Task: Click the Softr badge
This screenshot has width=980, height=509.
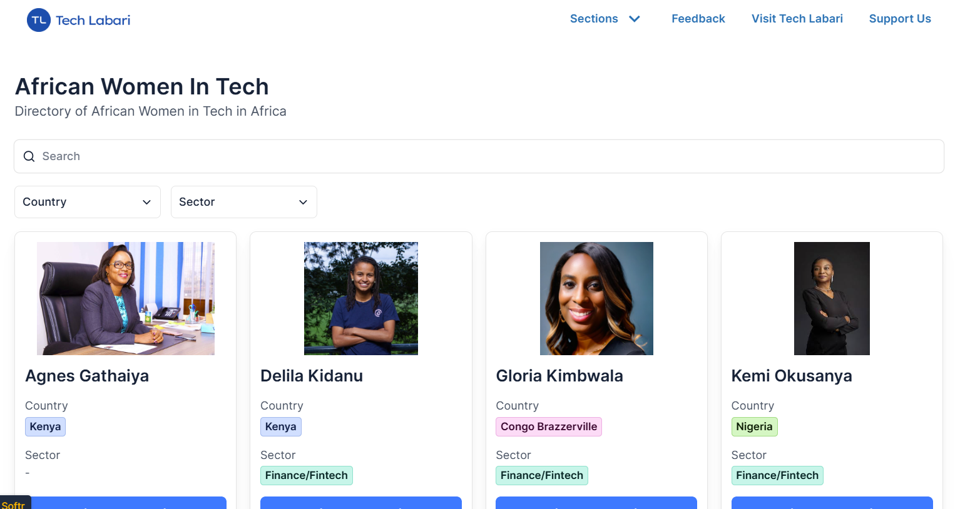Action: [x=14, y=504]
